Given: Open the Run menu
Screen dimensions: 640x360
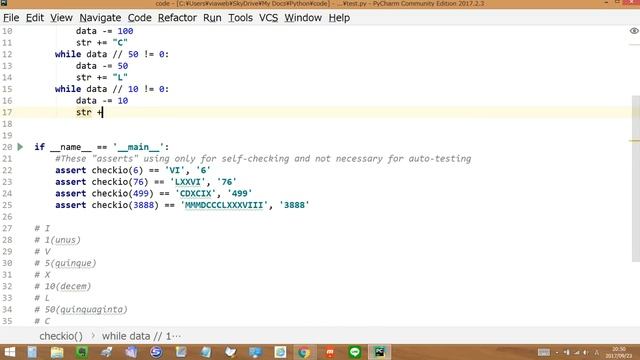Looking at the screenshot, I should pyautogui.click(x=212, y=18).
